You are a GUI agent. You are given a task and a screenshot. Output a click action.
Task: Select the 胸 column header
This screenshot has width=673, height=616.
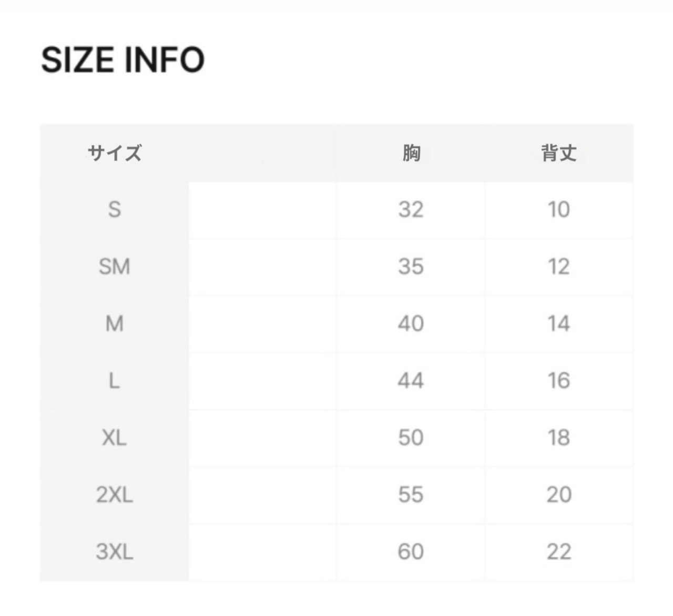coord(411,153)
